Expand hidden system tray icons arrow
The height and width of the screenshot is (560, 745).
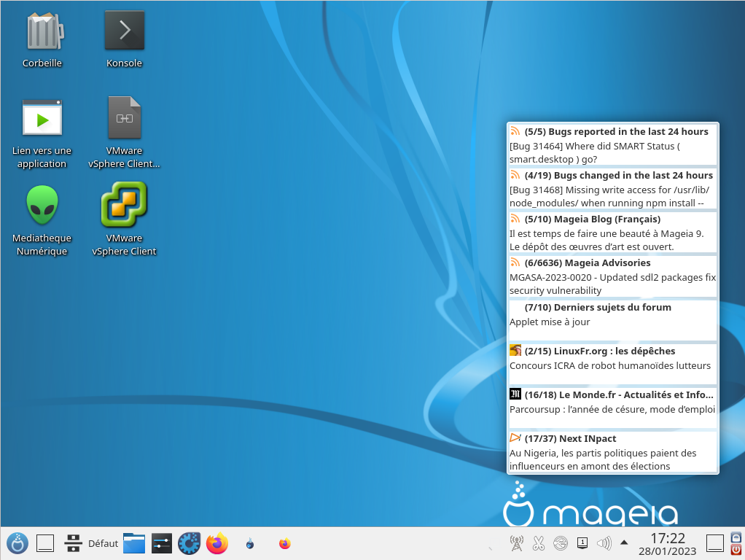click(x=624, y=542)
